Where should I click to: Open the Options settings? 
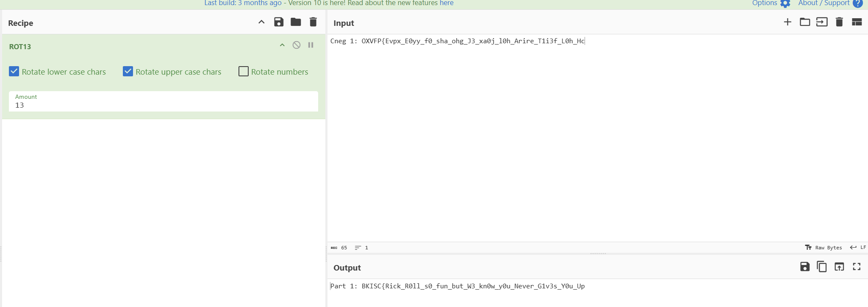(771, 3)
